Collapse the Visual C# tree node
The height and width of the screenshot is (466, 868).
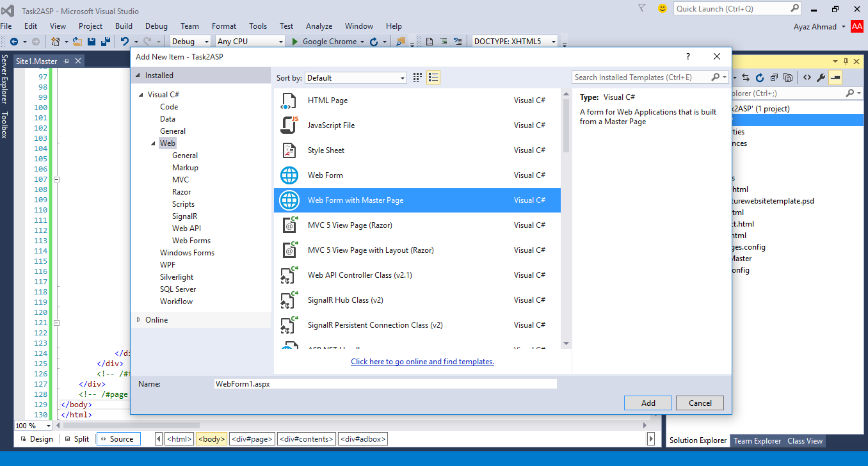pos(141,95)
